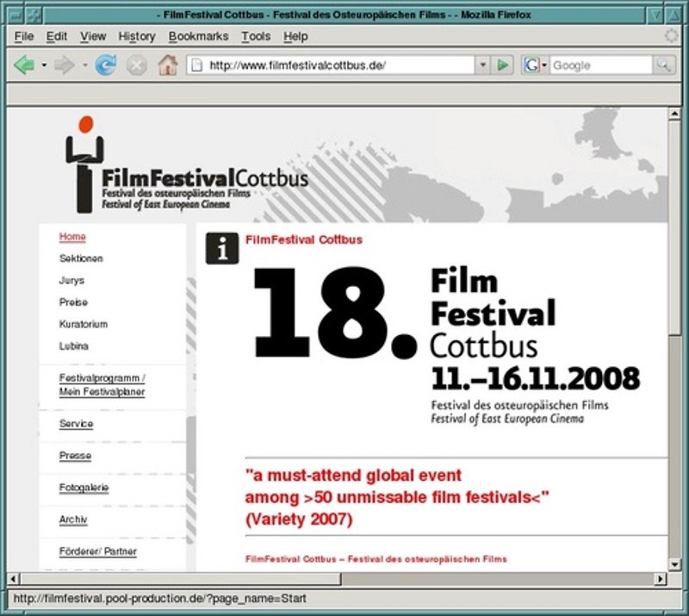Click the green Back arrow button
This screenshot has width=689, height=616.
pos(24,65)
